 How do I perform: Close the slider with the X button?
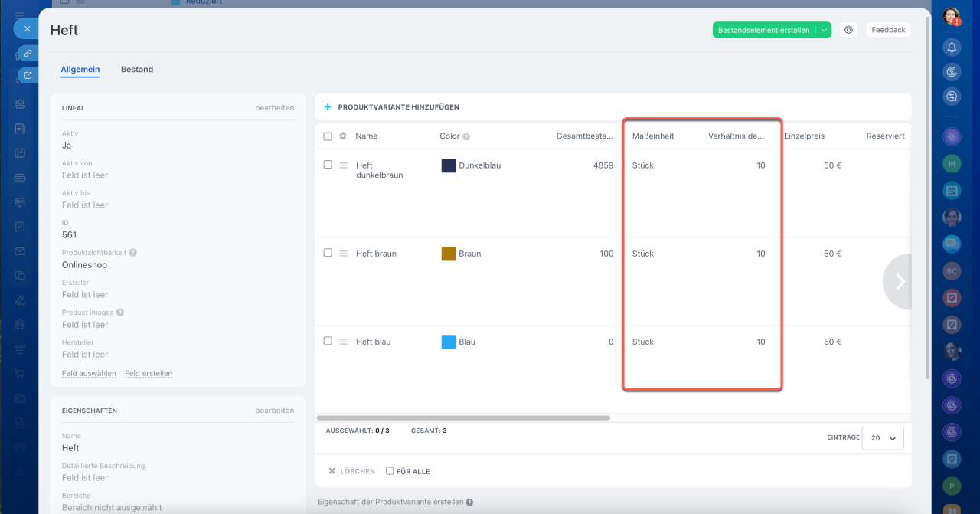pyautogui.click(x=27, y=28)
